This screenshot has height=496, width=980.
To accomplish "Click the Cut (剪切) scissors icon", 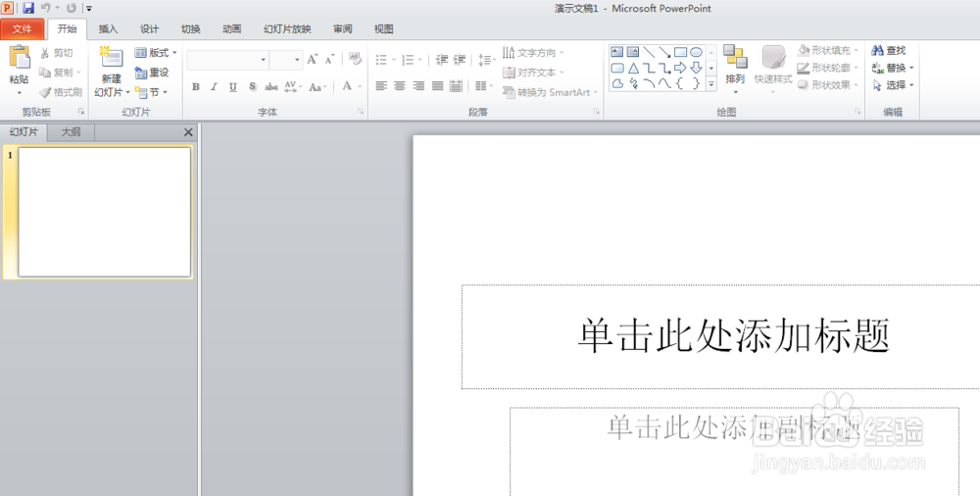I will click(45, 53).
